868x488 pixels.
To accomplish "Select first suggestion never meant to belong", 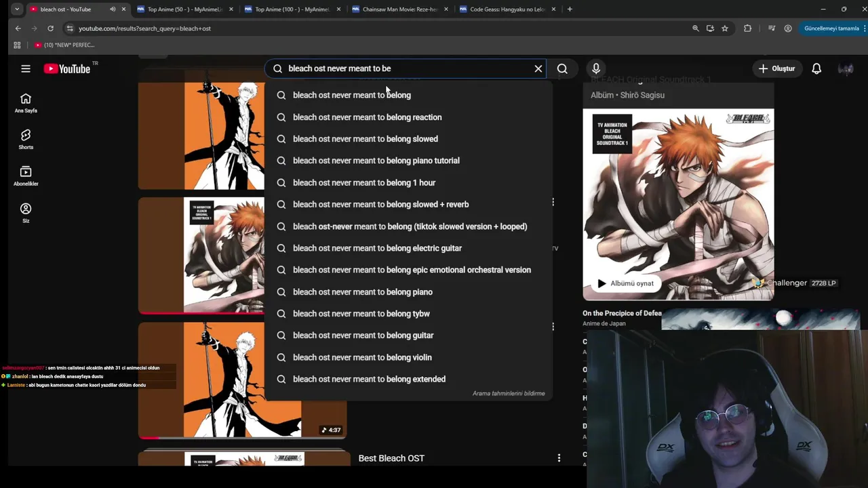I will coord(409,95).
